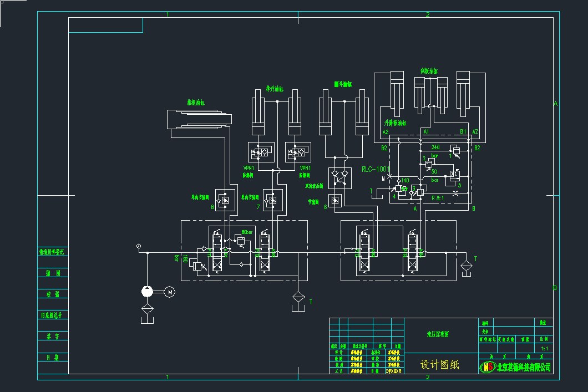Click the left VPN1 valve label
This screenshot has width=588, height=392.
pyautogui.click(x=249, y=168)
